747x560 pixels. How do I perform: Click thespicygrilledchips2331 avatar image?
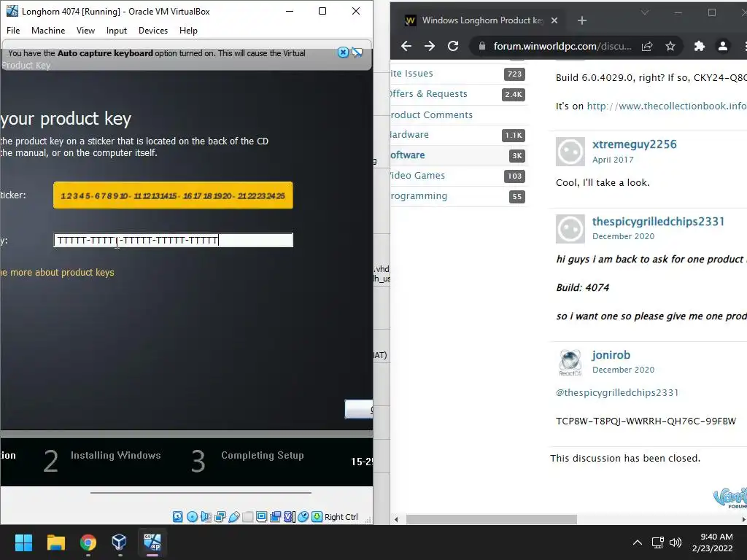tap(570, 228)
